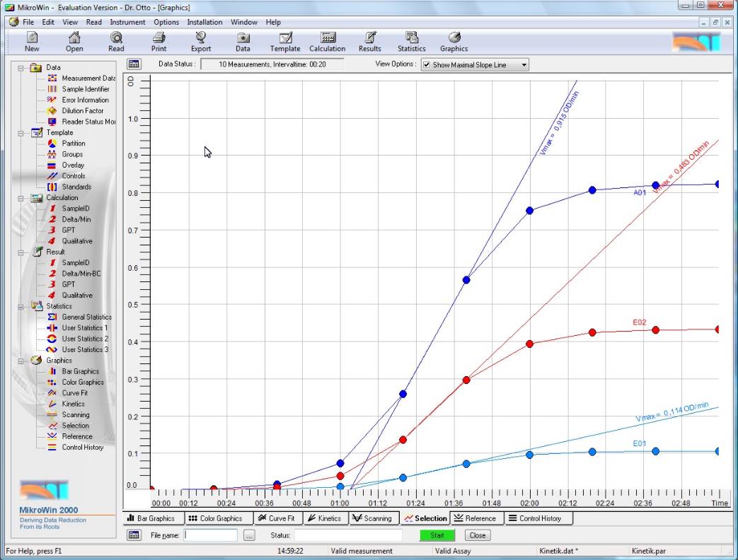
Task: Click the File name input field
Action: (x=211, y=535)
